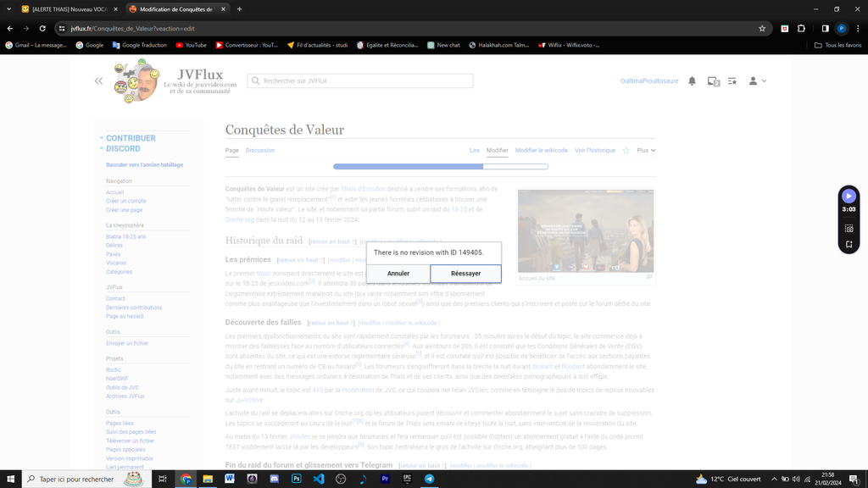
Task: Click the Réessayer button in the dialog
Action: 465,274
